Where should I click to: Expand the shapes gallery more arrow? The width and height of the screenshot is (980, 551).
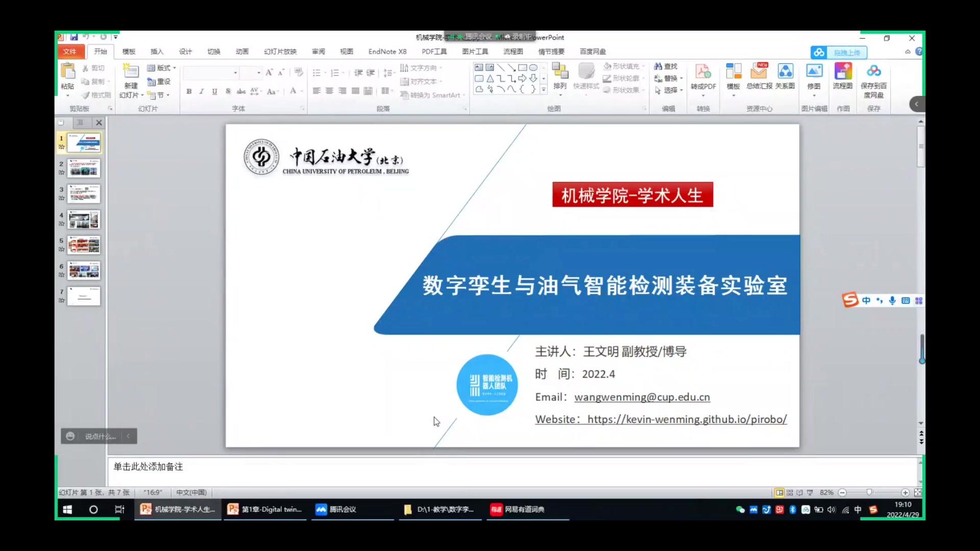click(544, 90)
